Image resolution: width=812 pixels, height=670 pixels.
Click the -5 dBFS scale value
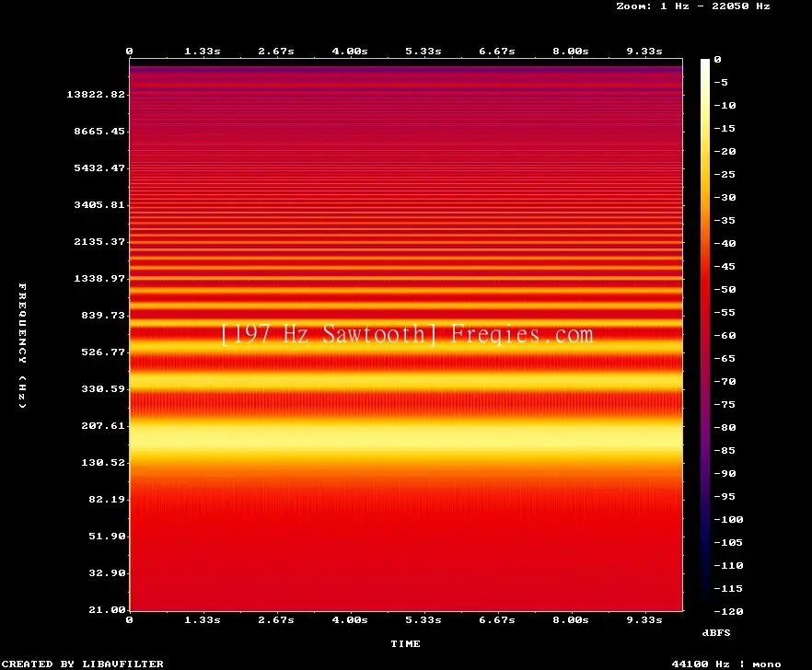[721, 82]
